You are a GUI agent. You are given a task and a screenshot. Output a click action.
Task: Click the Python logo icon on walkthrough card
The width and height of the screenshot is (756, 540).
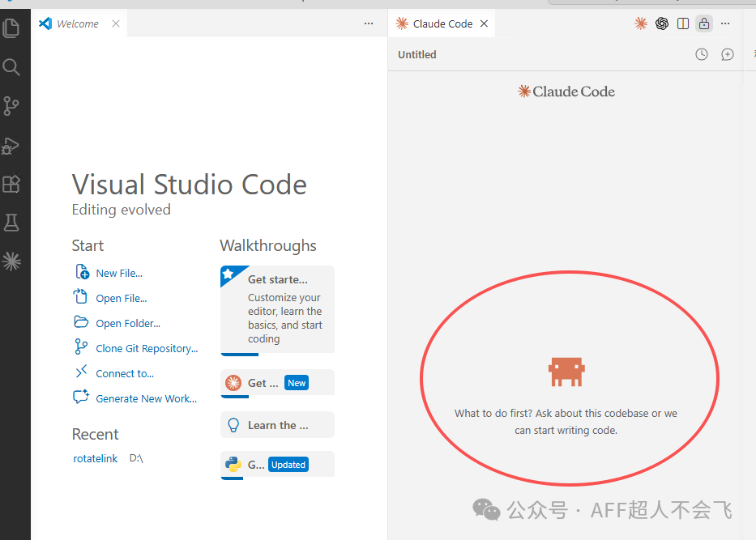(x=233, y=465)
